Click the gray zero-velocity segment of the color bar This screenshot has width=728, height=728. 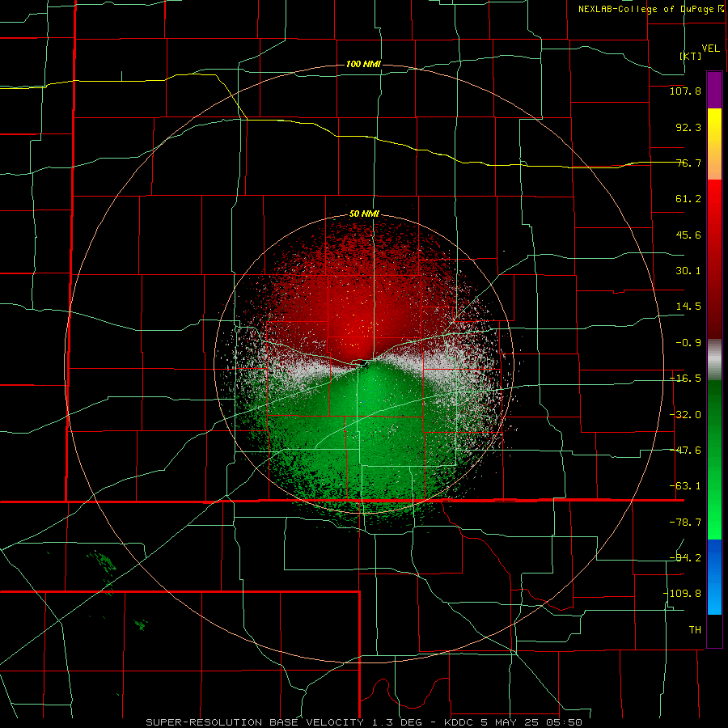pos(714,360)
